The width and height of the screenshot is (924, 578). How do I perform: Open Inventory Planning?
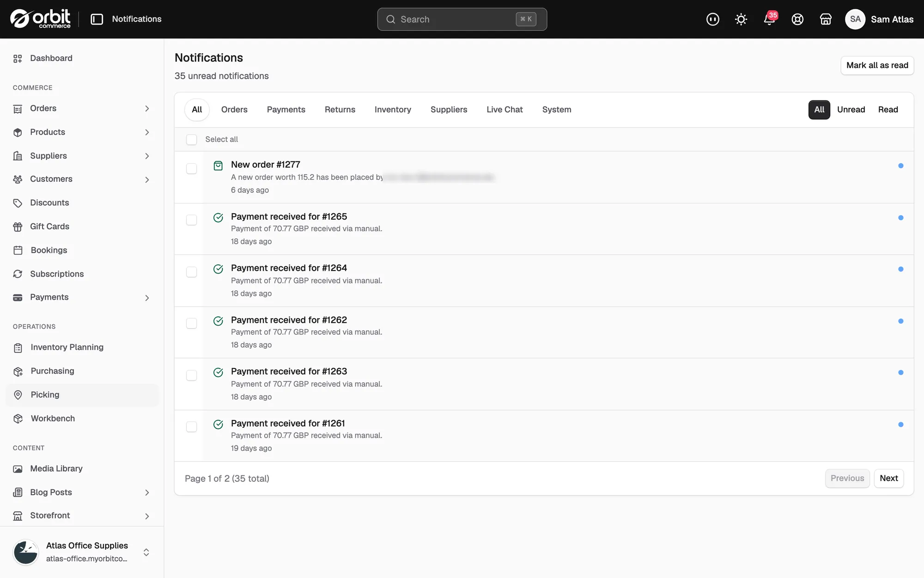[67, 347]
